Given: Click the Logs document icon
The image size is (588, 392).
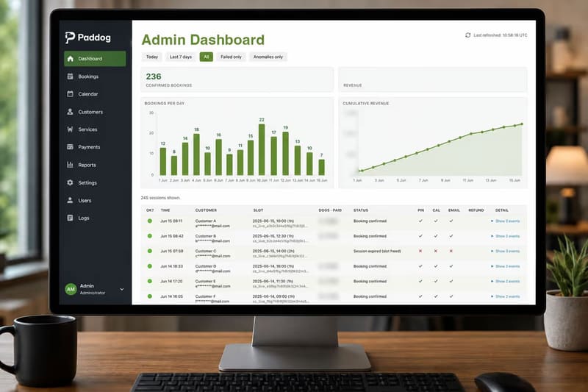Looking at the screenshot, I should (70, 218).
